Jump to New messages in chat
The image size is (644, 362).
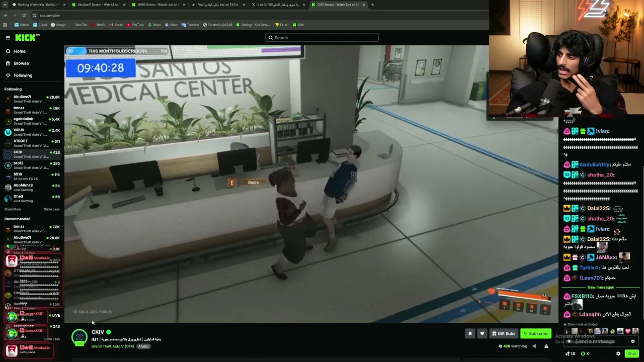pyautogui.click(x=601, y=288)
